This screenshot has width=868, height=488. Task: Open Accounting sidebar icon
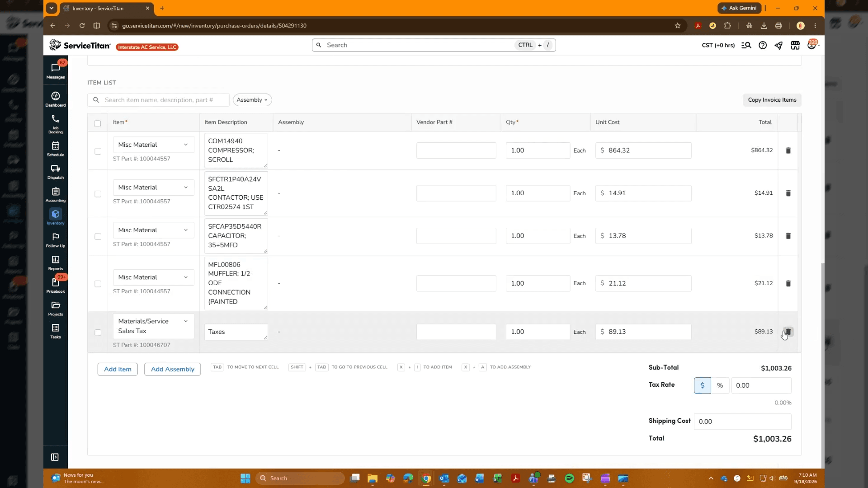(56, 194)
